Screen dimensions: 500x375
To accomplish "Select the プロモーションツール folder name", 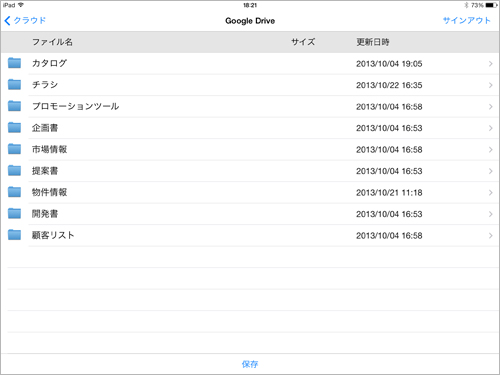I will (x=75, y=106).
